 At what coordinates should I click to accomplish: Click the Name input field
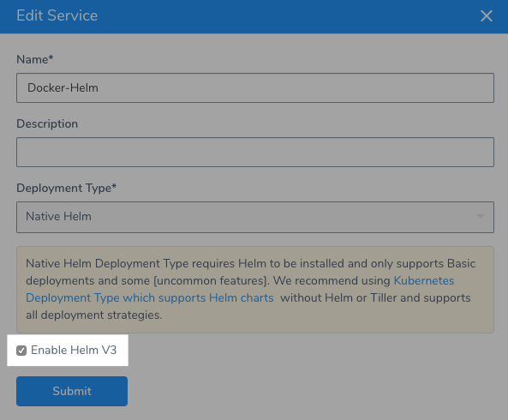(255, 87)
